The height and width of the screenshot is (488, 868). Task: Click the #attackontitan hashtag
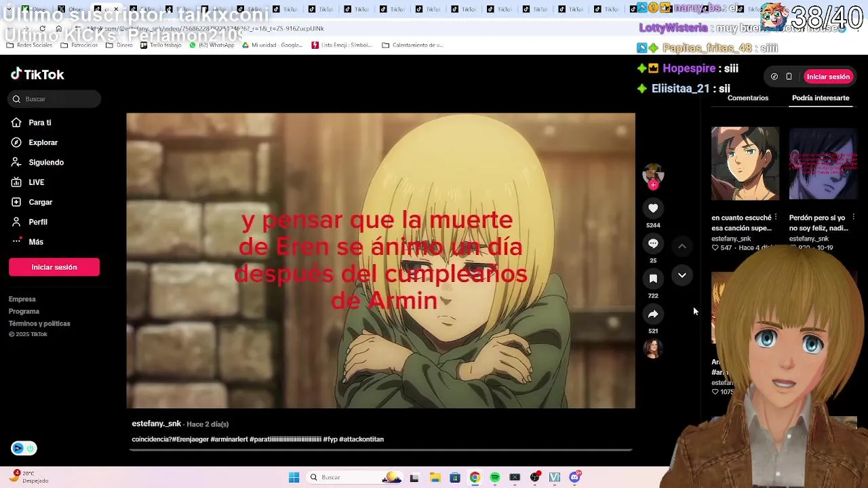click(x=361, y=439)
